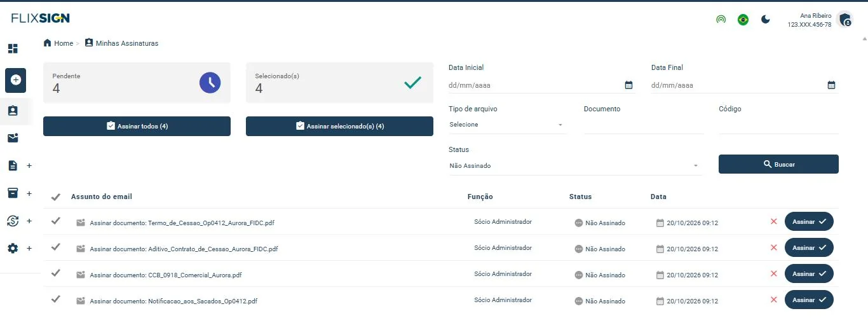The image size is (868, 318).
Task: Go to Home breadcrumb
Action: (x=58, y=43)
